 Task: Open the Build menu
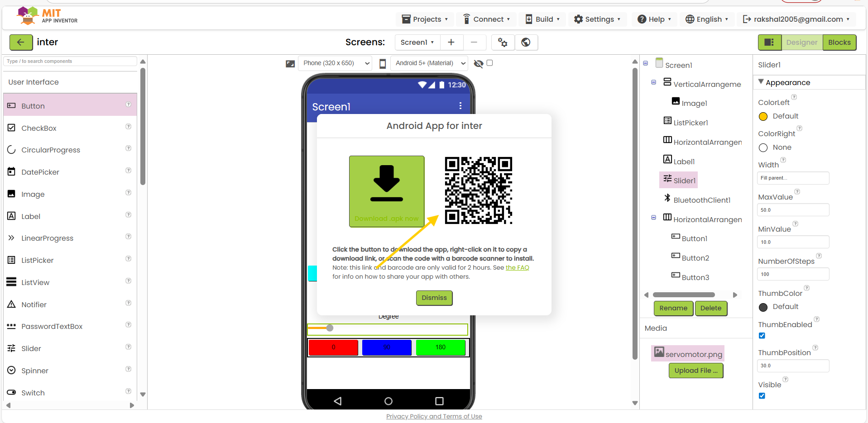pos(542,19)
